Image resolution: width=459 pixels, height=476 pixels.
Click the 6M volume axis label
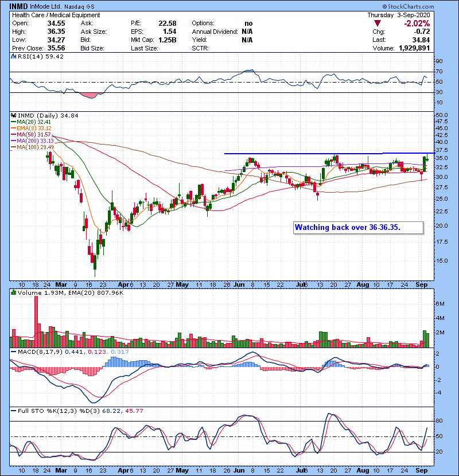[440, 303]
